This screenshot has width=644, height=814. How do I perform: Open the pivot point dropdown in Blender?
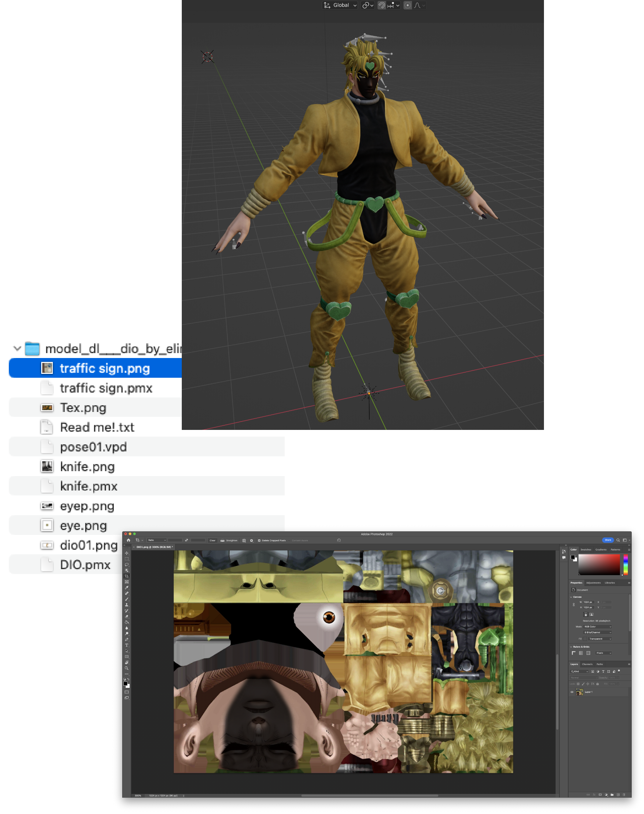coord(368,5)
